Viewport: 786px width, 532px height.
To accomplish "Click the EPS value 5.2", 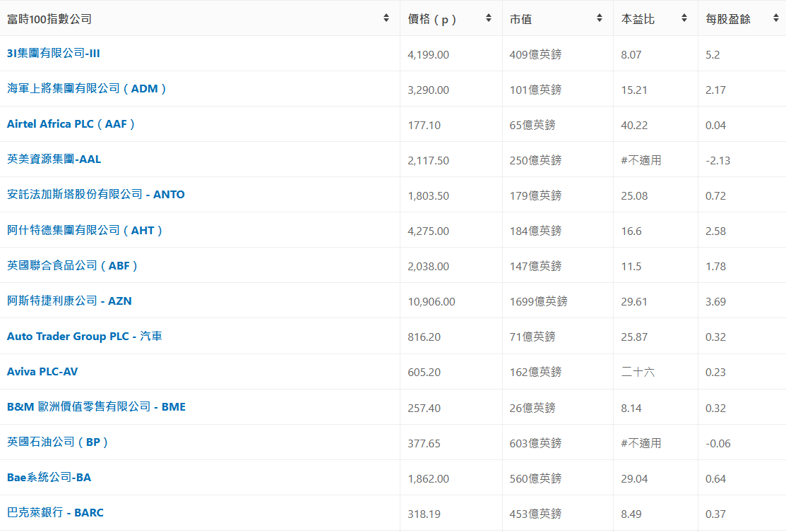I will 713,54.
